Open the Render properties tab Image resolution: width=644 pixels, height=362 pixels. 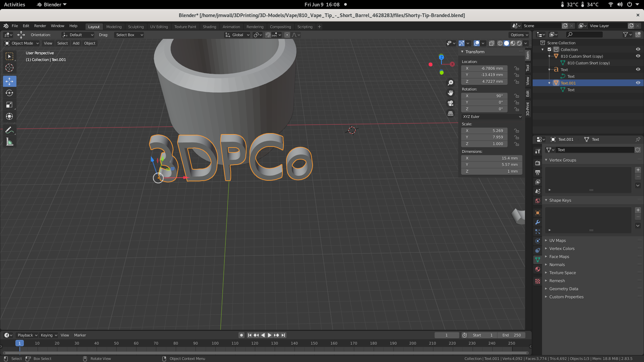(538, 163)
